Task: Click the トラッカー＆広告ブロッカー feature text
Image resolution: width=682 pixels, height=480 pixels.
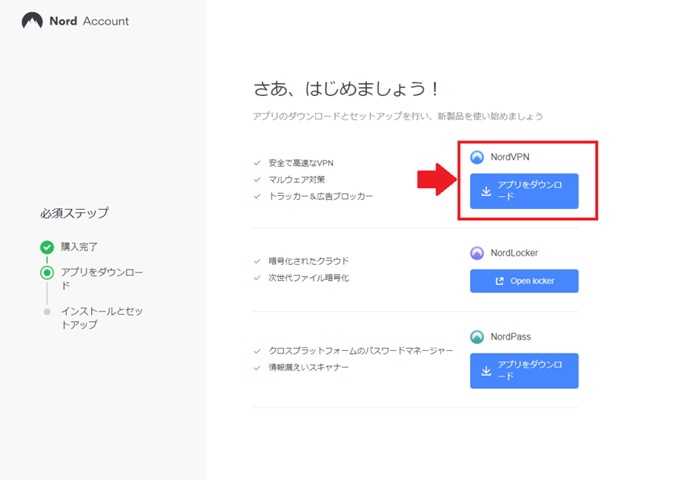Action: (x=321, y=196)
